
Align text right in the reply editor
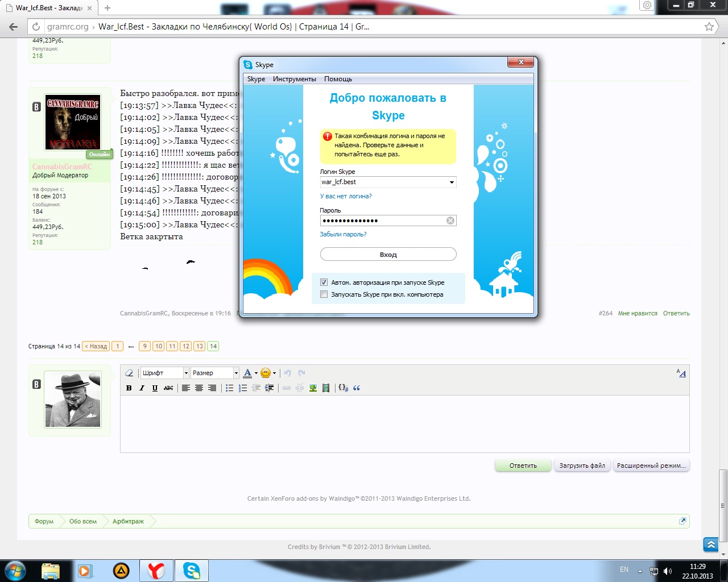(x=212, y=388)
